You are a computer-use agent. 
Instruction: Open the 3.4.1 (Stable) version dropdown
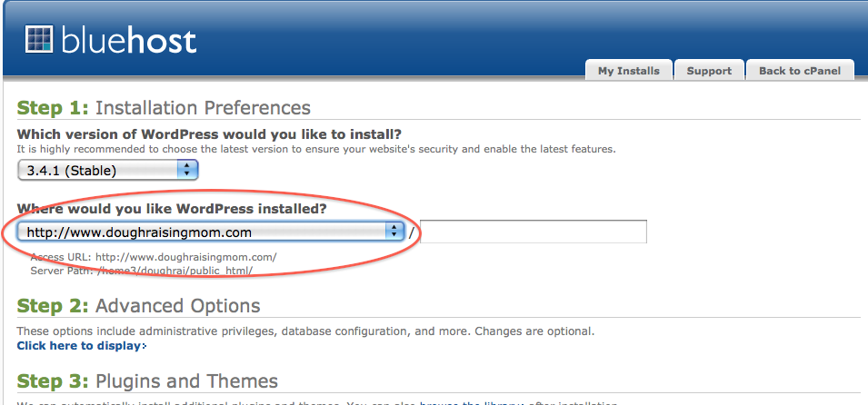107,170
